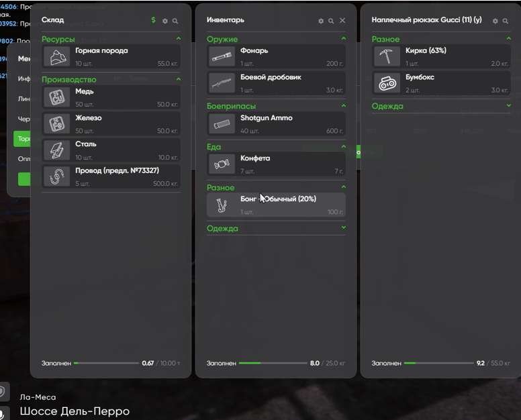
Task: Click the Склад panel title
Action: [52, 20]
